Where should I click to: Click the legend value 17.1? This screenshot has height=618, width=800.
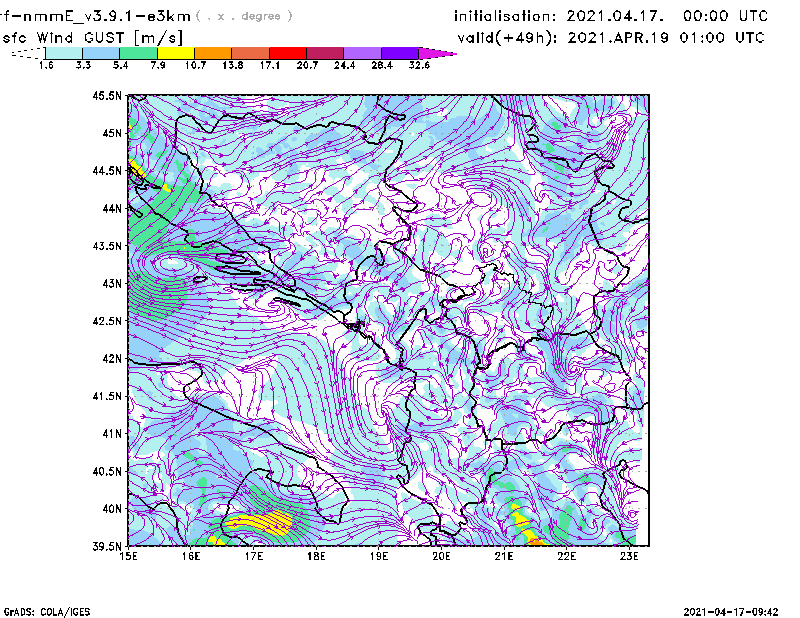(270, 65)
